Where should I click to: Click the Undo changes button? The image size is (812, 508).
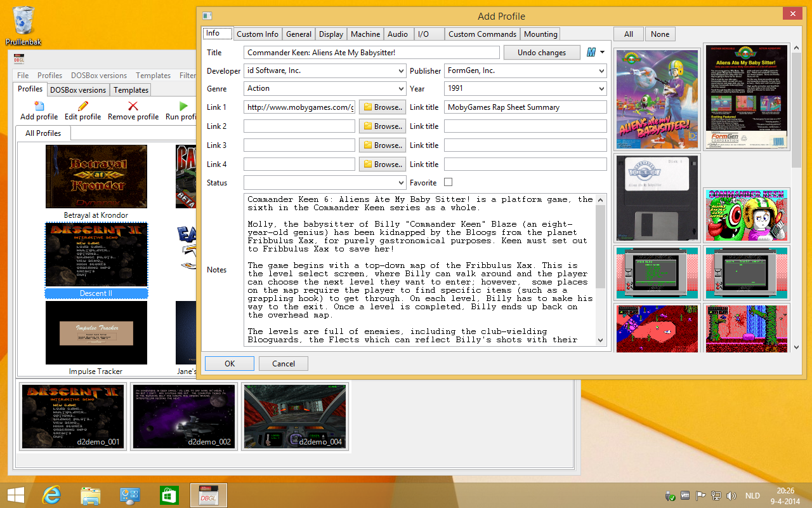(x=541, y=53)
